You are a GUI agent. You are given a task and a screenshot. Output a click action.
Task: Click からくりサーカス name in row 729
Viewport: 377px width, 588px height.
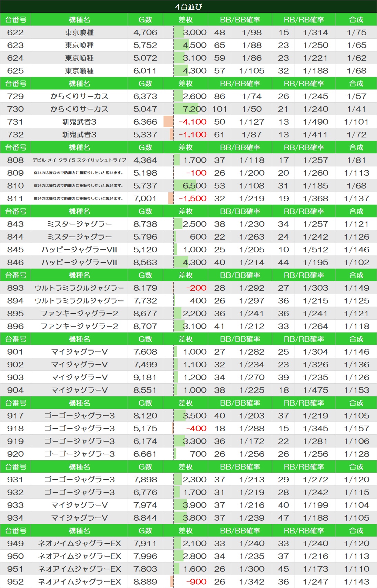pos(79,96)
